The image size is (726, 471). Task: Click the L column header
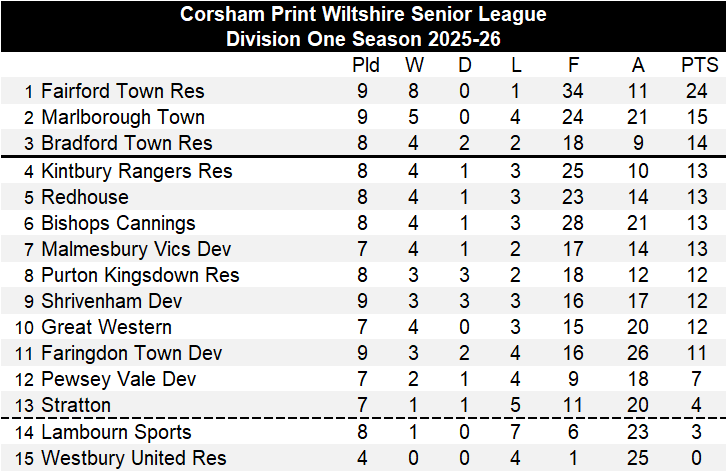pos(516,65)
